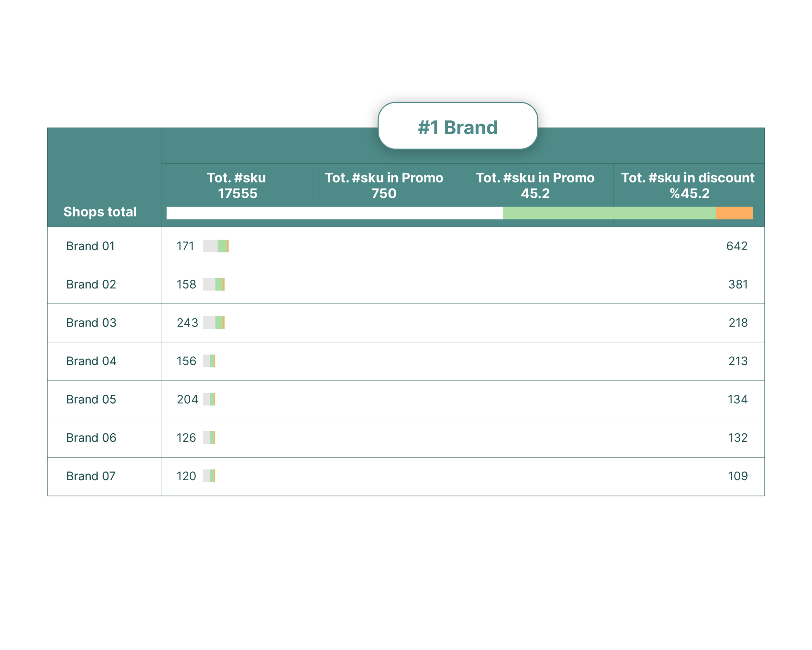The height and width of the screenshot is (650, 812).
Task: Click the Shops total header label
Action: click(100, 212)
